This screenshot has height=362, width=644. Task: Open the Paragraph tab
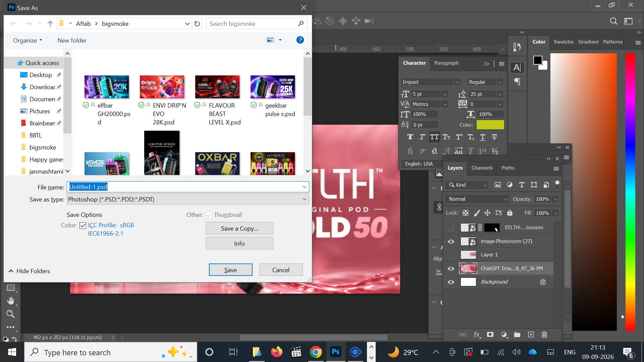(x=446, y=63)
